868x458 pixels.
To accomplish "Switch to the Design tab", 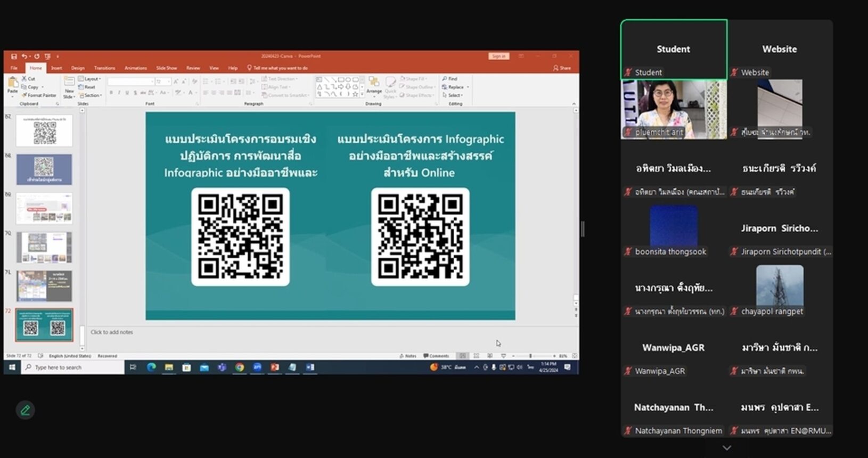I will 78,68.
